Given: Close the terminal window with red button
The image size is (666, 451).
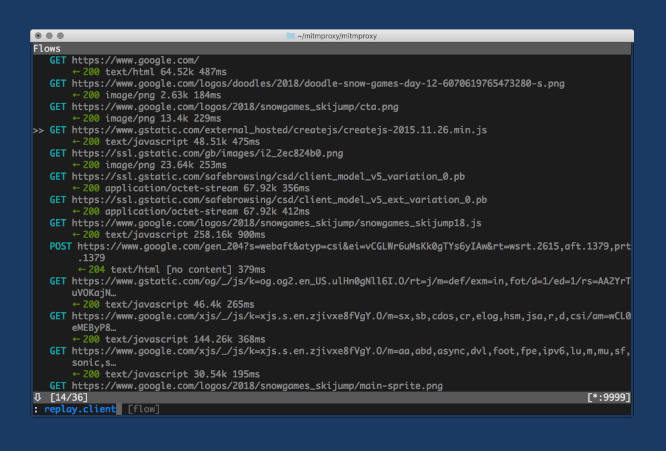Looking at the screenshot, I should click(x=36, y=35).
